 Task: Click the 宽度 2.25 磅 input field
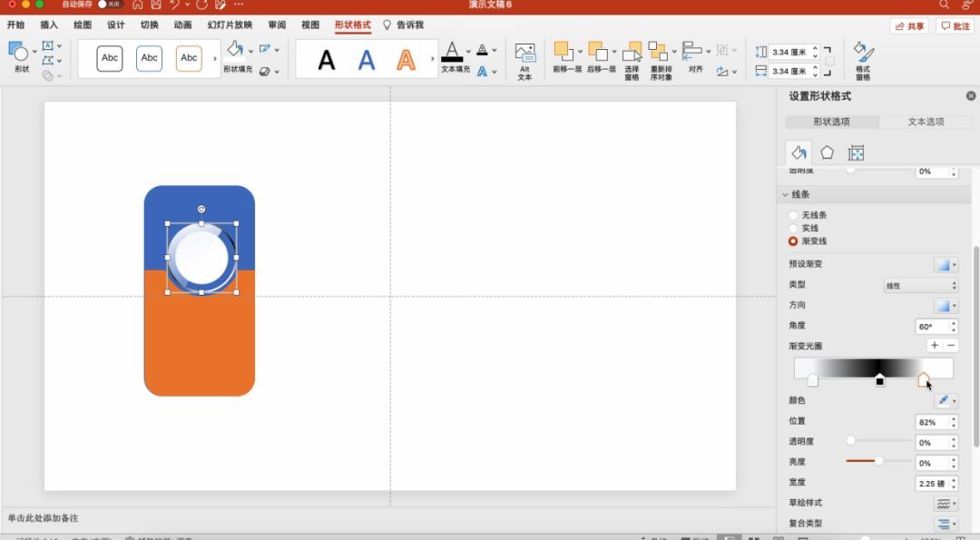pos(931,483)
